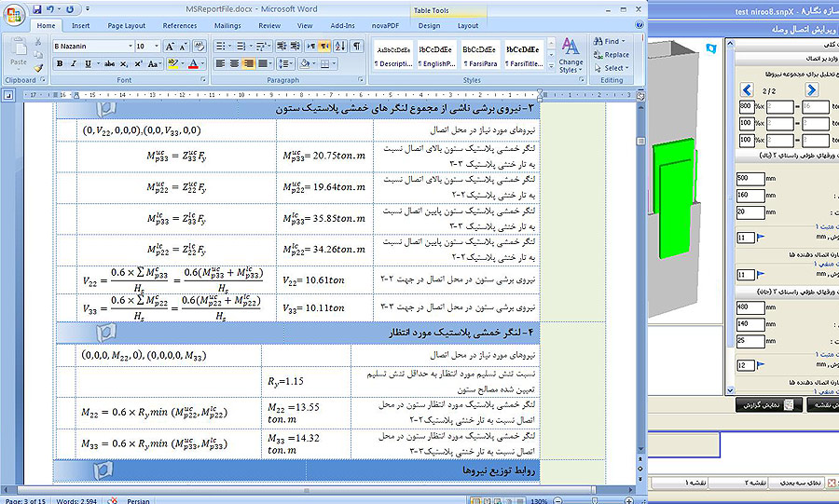Toggle right paragraph alignment button
This screenshot has width=839, height=504.
250,64
